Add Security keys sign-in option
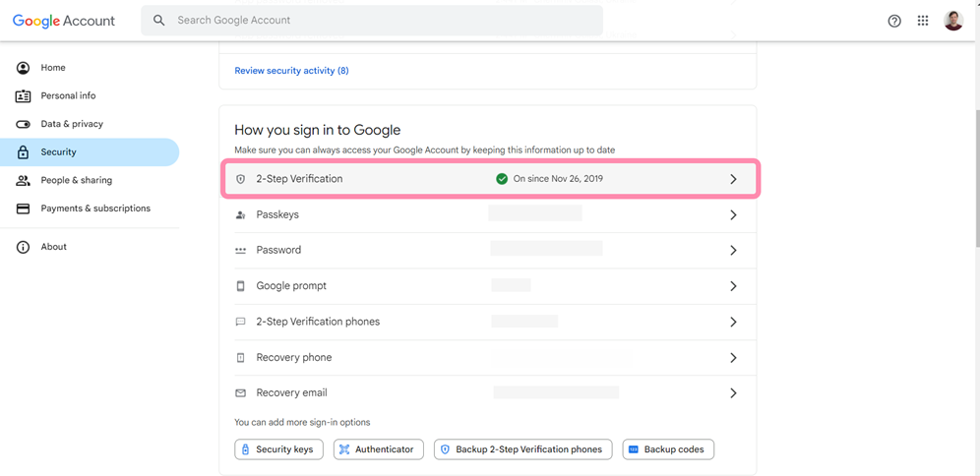This screenshot has width=980, height=476. pyautogui.click(x=278, y=449)
